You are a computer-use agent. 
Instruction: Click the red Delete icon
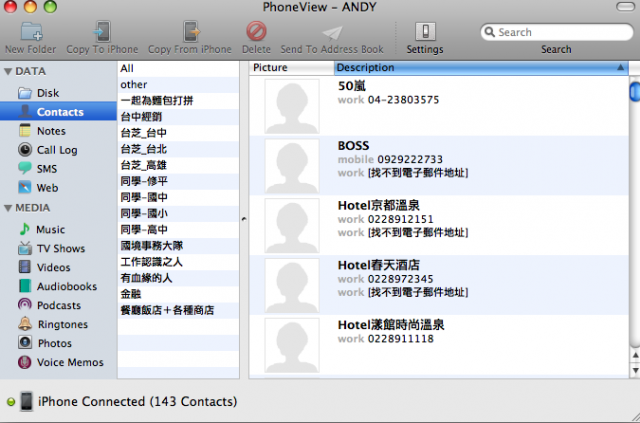tap(256, 31)
